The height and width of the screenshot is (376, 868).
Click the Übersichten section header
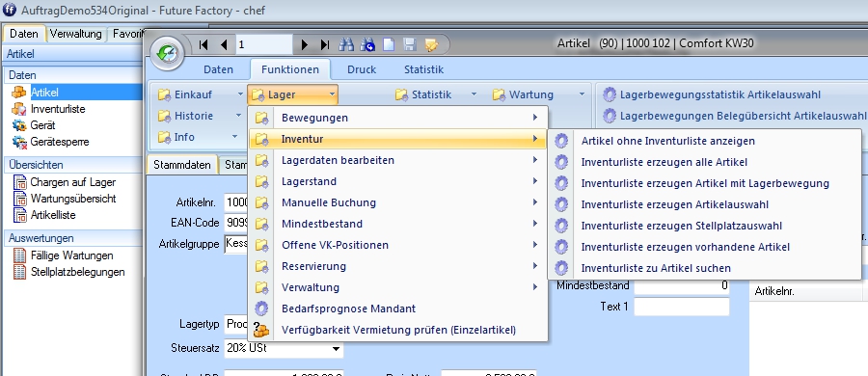[72, 165]
